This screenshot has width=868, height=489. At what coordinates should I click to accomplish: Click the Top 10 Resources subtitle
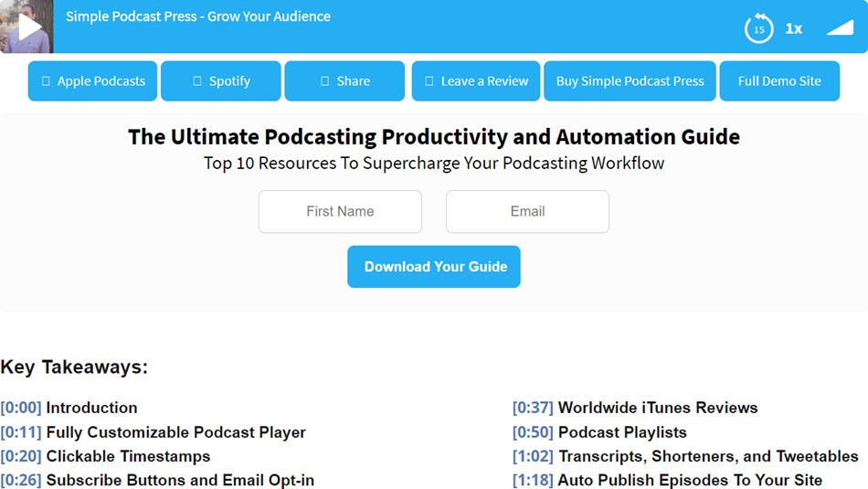[x=434, y=164]
